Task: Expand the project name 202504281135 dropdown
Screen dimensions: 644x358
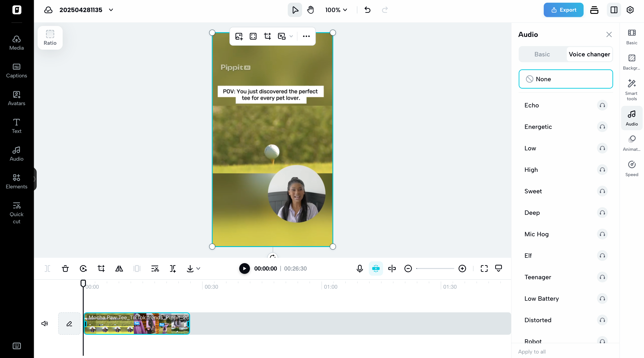Action: click(111, 10)
